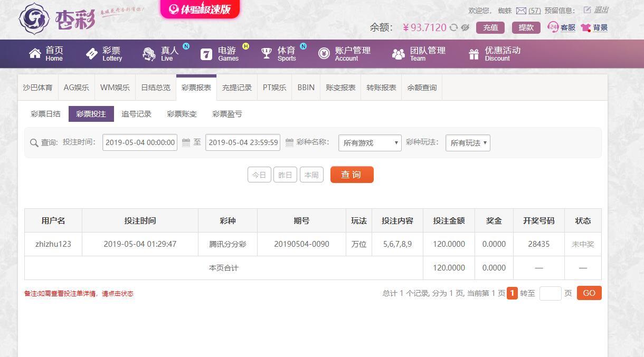Expand the 所有玩法 play method dropdown
This screenshot has height=357, width=644.
click(468, 143)
